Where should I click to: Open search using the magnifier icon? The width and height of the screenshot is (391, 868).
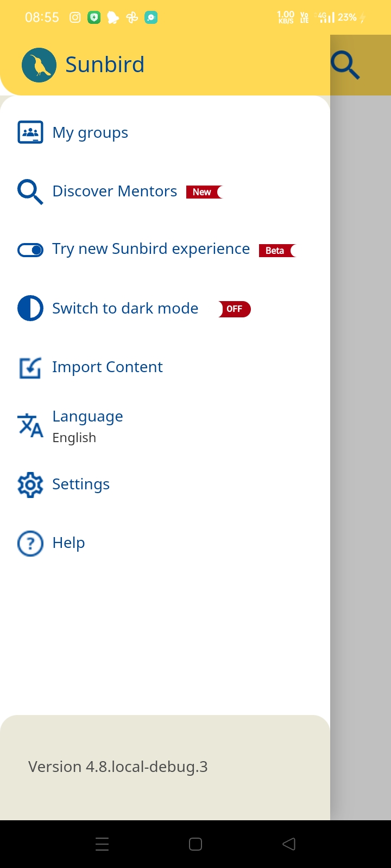click(345, 65)
